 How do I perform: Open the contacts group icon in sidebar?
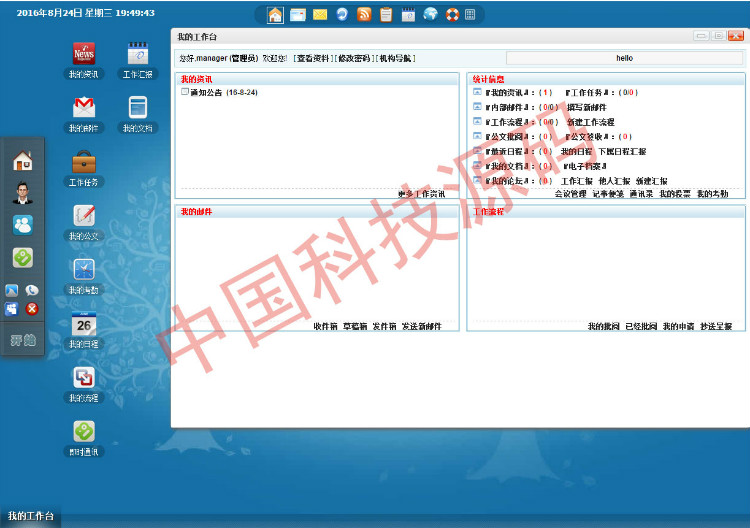click(x=22, y=225)
